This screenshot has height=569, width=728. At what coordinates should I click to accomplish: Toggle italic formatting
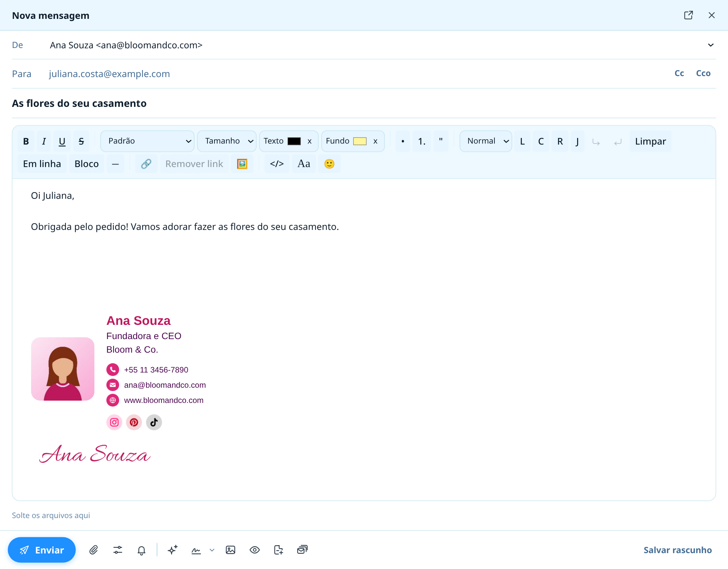44,141
